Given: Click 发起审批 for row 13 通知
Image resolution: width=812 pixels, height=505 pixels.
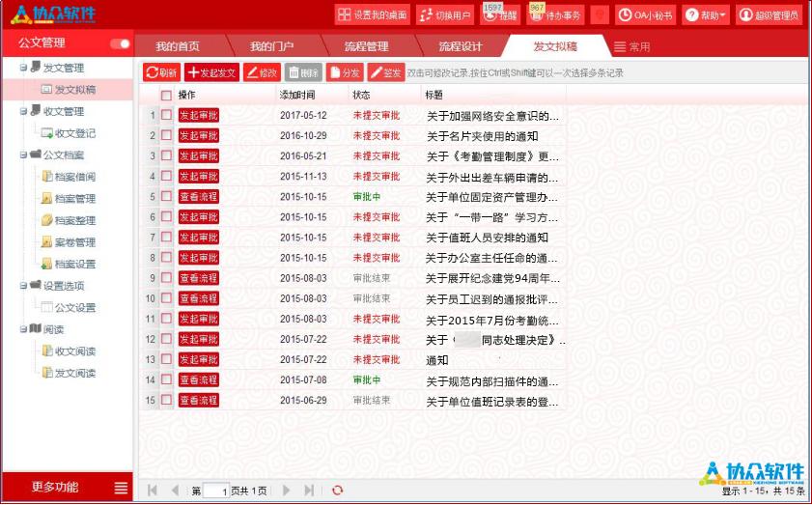Looking at the screenshot, I should [198, 359].
